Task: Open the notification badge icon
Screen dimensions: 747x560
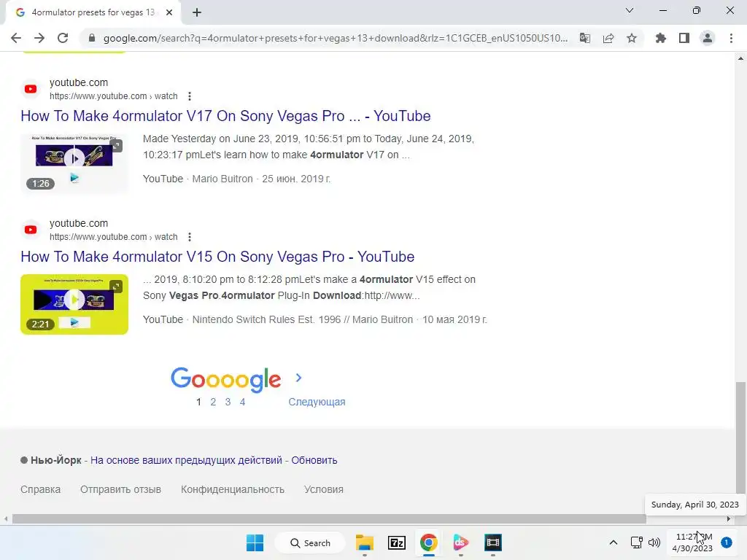Action: pyautogui.click(x=727, y=542)
